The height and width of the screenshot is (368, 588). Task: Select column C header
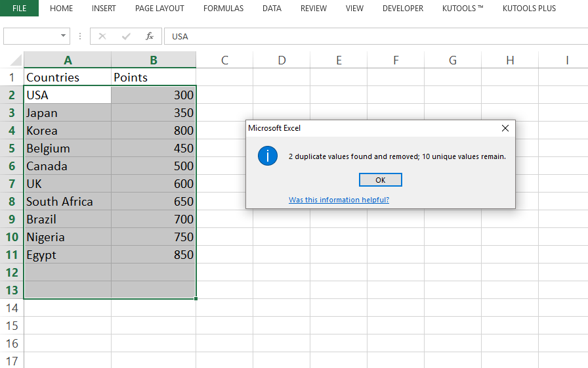[x=224, y=60]
